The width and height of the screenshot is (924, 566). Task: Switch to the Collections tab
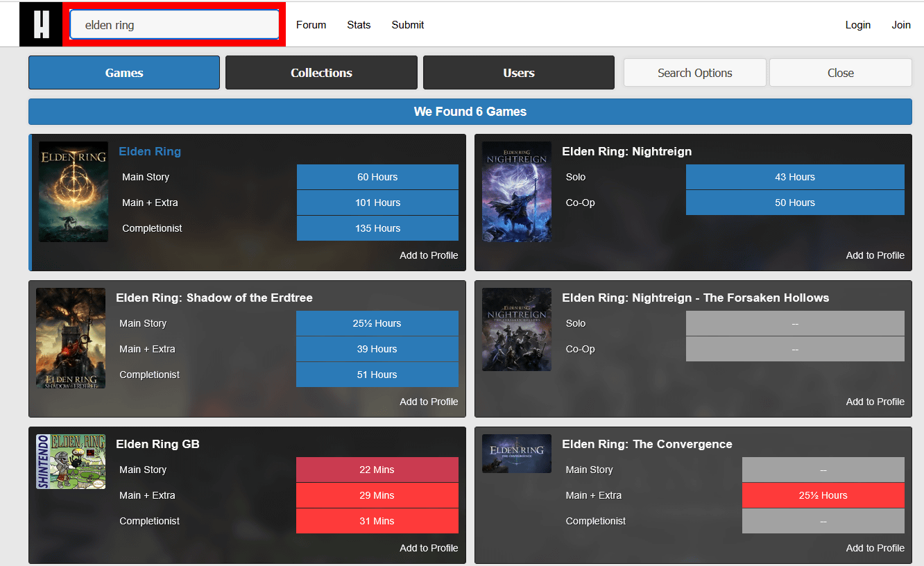tap(321, 73)
